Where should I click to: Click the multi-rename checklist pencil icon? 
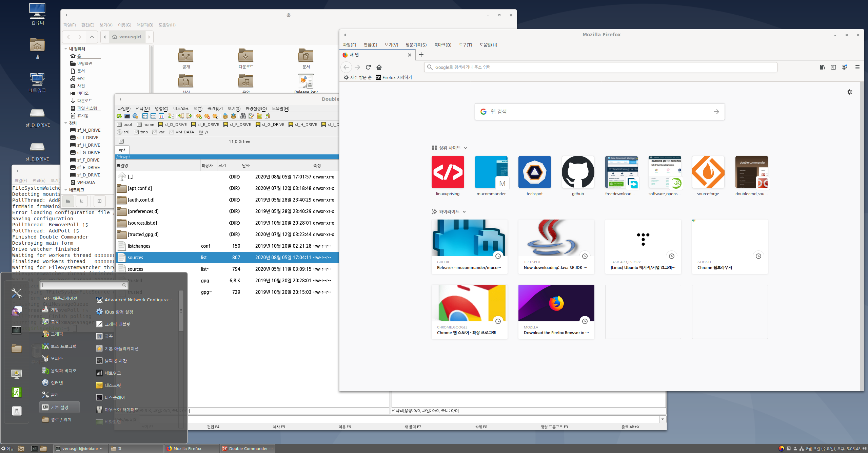[x=251, y=116]
